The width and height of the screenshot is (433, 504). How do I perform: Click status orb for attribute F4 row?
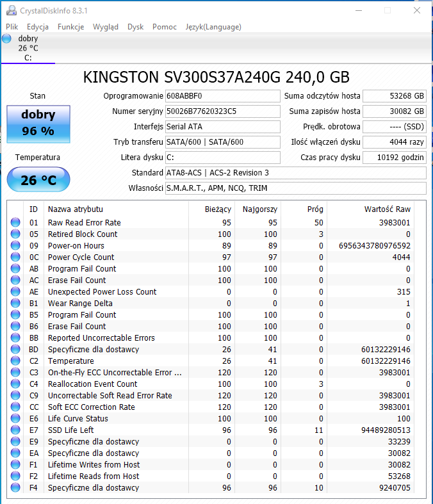tap(15, 487)
